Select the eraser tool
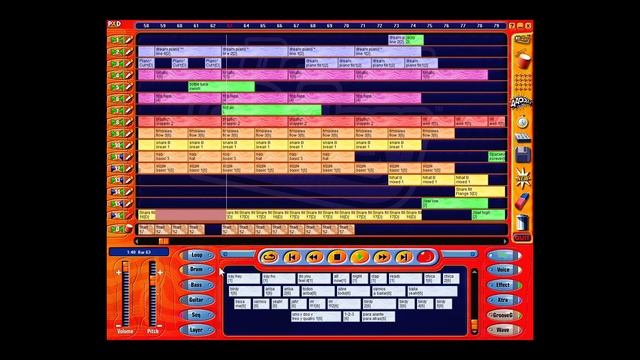 [523, 201]
